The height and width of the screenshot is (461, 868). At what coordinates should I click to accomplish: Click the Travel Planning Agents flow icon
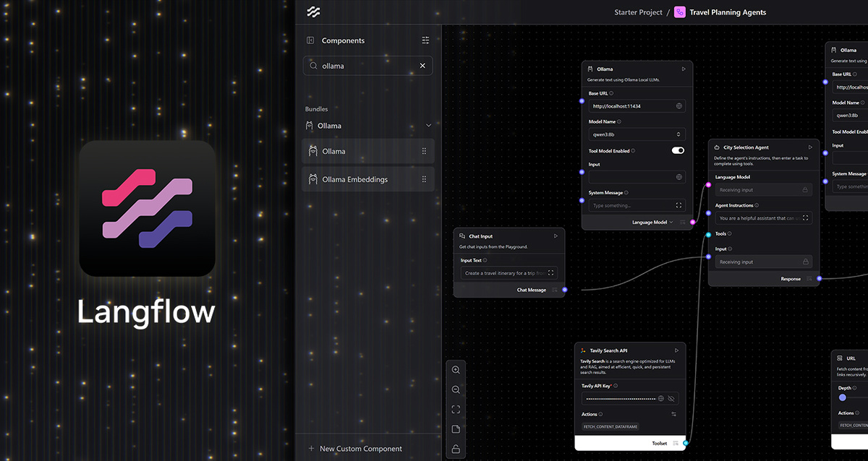(x=680, y=12)
